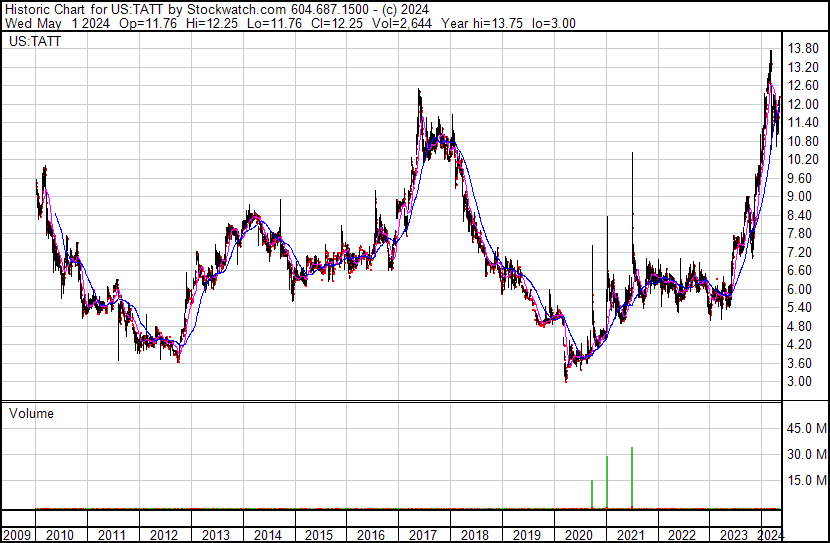
Task: Click the 10.20 price axis label
Action: (x=803, y=160)
